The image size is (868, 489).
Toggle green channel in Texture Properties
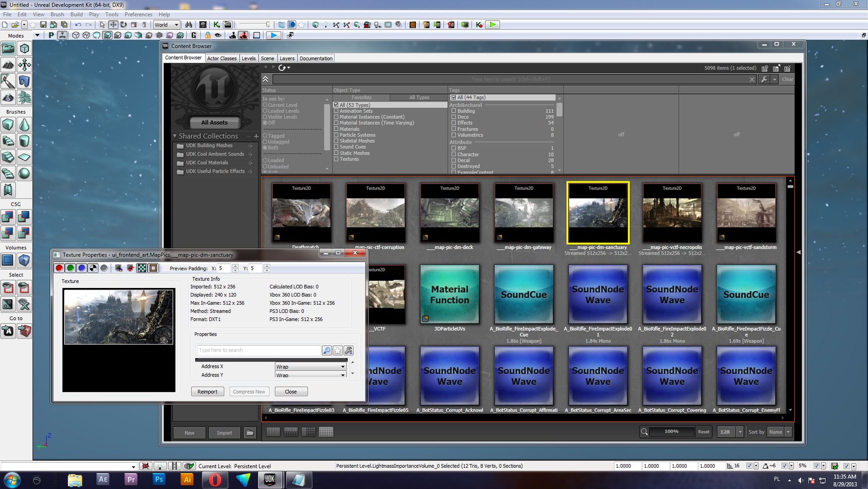pyautogui.click(x=70, y=268)
